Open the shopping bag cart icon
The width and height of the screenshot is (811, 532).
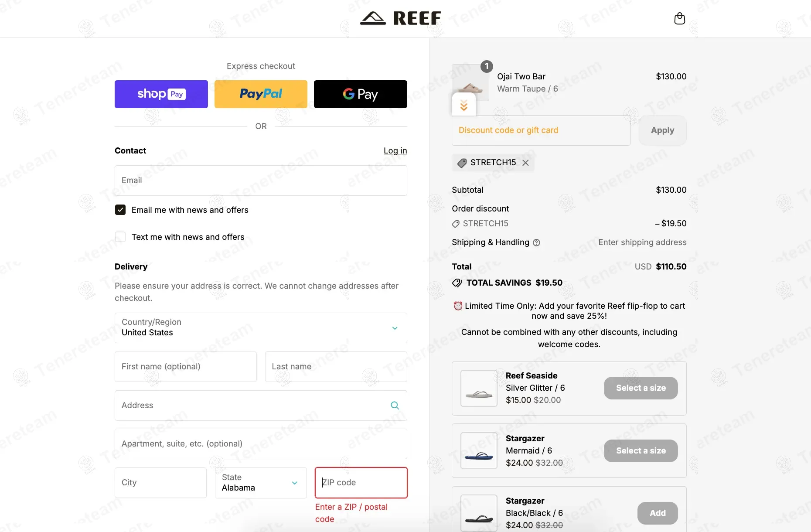point(679,18)
